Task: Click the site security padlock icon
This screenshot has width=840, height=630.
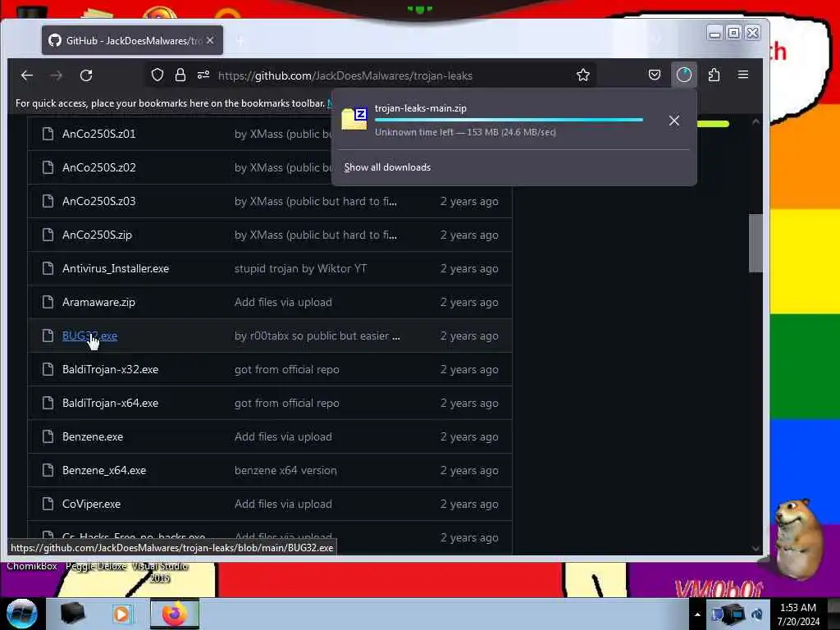Action: (180, 75)
